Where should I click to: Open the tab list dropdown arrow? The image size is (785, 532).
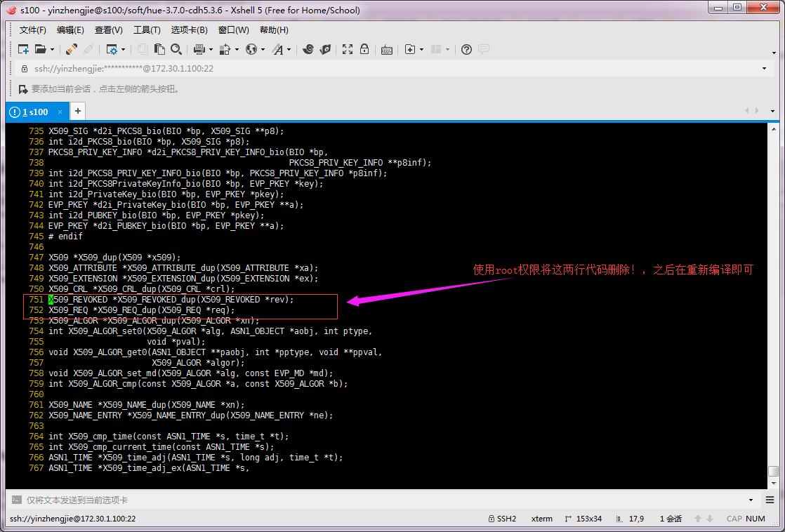773,111
